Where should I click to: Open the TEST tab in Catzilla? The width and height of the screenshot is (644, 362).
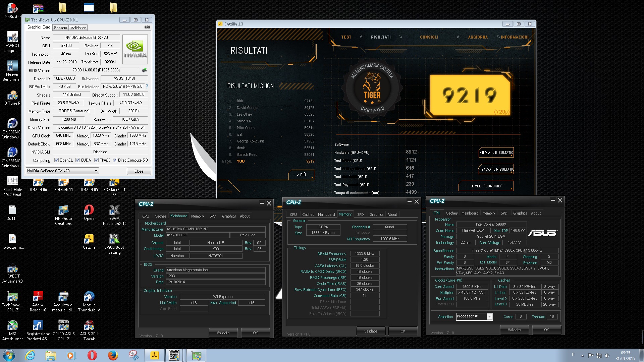[x=346, y=37]
